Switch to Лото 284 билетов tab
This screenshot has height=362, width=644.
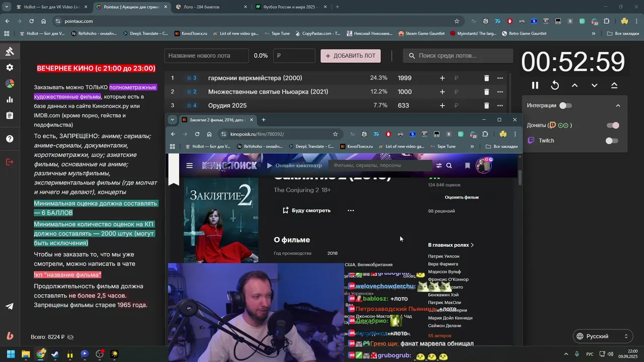tap(211, 7)
